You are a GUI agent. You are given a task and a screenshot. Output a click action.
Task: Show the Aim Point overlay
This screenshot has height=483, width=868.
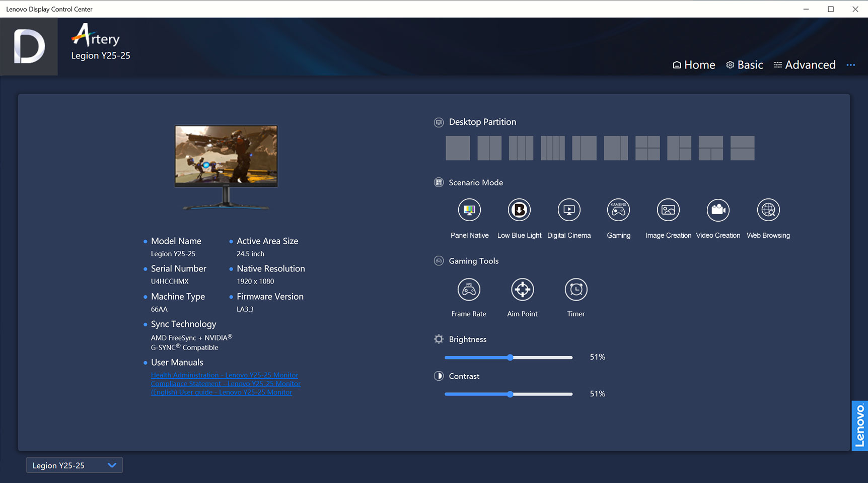[522, 289]
